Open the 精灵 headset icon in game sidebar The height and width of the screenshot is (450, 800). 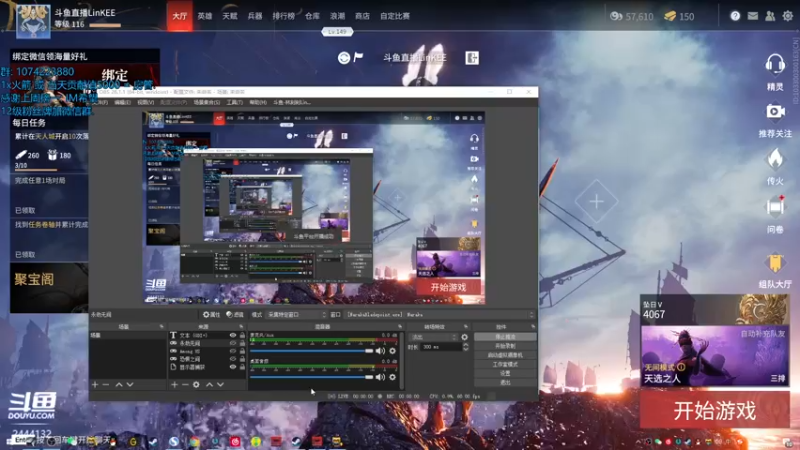point(775,65)
